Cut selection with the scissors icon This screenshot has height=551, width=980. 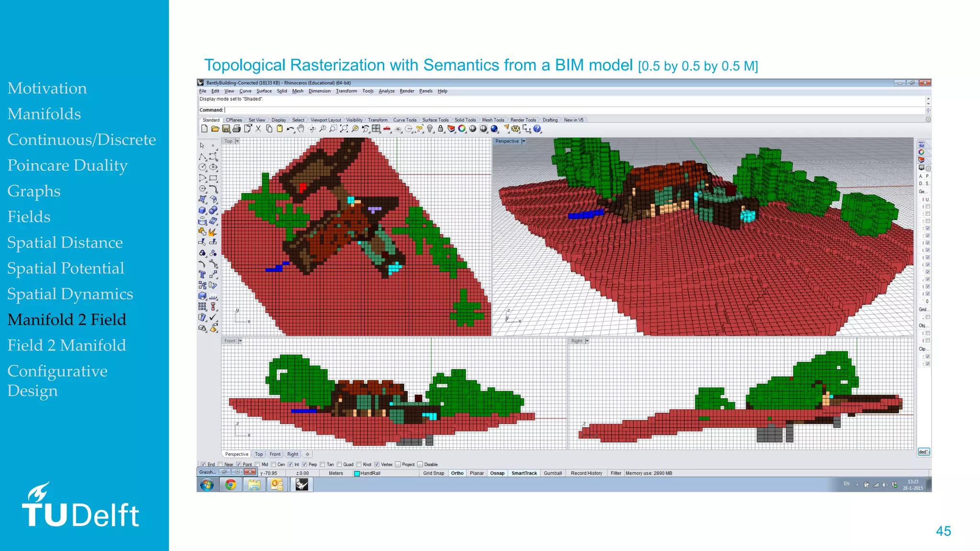click(258, 129)
